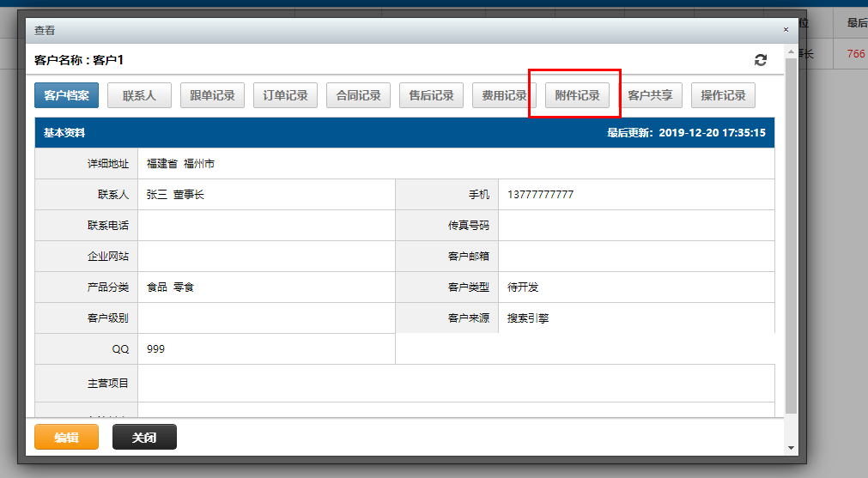The width and height of the screenshot is (868, 478).
Task: Click the 客户来源 label cell
Action: (447, 318)
